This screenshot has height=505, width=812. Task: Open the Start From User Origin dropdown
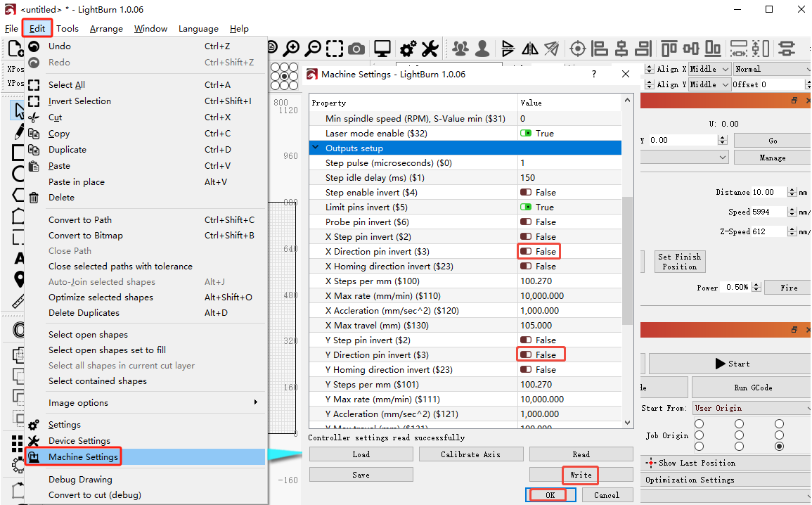[x=752, y=408]
